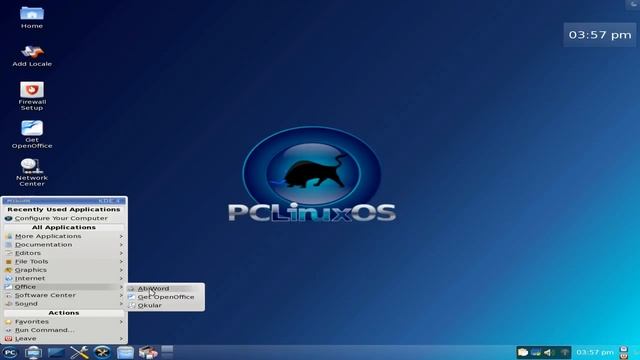Open the Get OpenOffice desktop icon
The height and width of the screenshot is (360, 640).
click(x=32, y=135)
